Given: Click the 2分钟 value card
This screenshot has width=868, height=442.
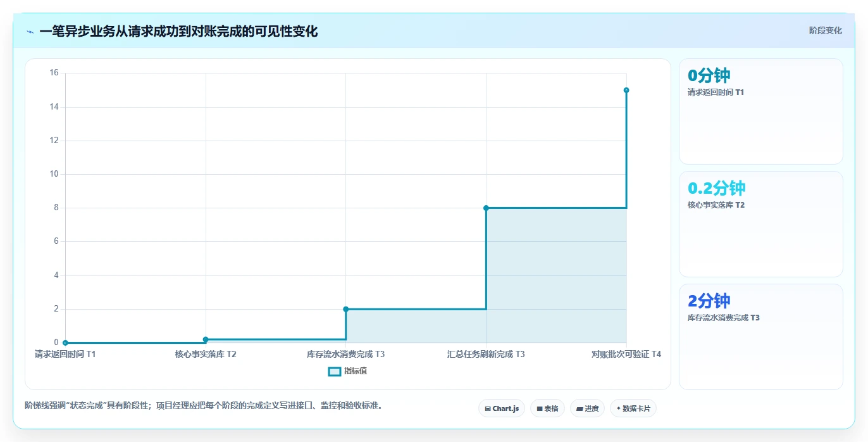Looking at the screenshot, I should (x=760, y=337).
